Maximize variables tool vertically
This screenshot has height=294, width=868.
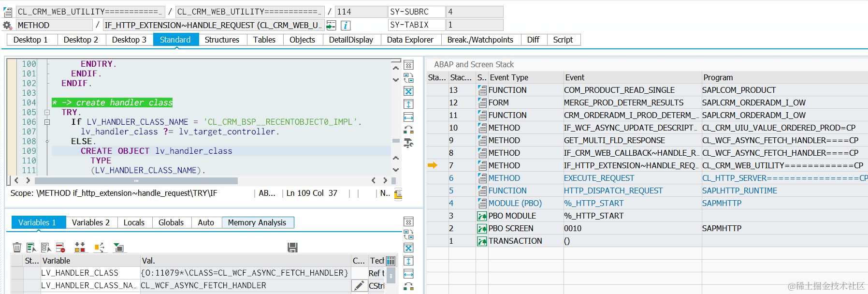click(408, 261)
